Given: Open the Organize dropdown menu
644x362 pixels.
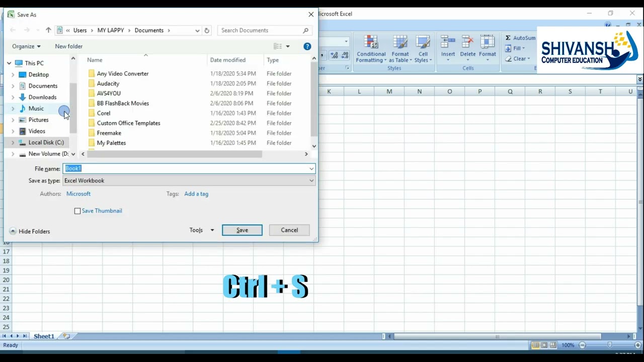Looking at the screenshot, I should (x=26, y=46).
